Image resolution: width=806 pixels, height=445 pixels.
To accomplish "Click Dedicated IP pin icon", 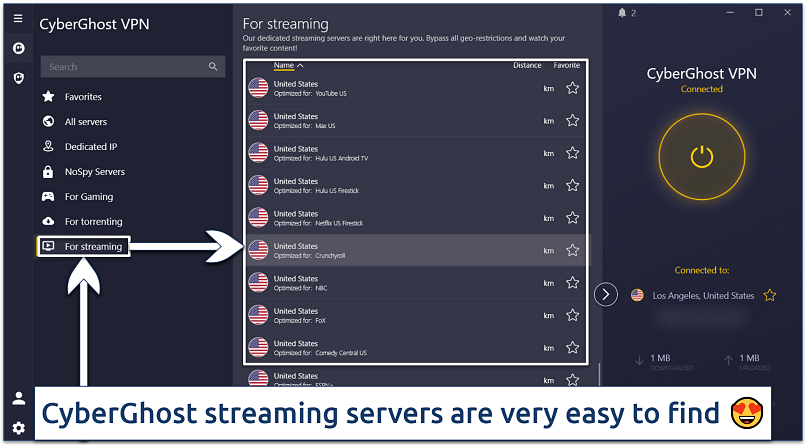I will [48, 146].
